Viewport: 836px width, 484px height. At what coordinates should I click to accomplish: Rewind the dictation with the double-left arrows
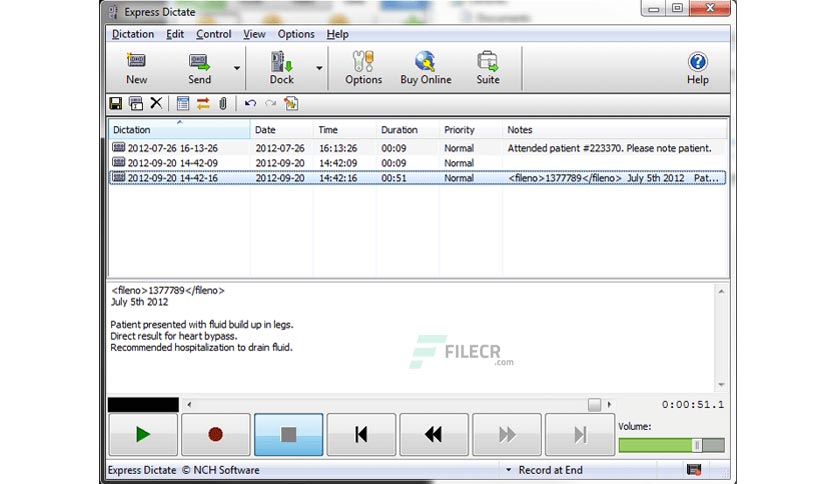point(434,434)
